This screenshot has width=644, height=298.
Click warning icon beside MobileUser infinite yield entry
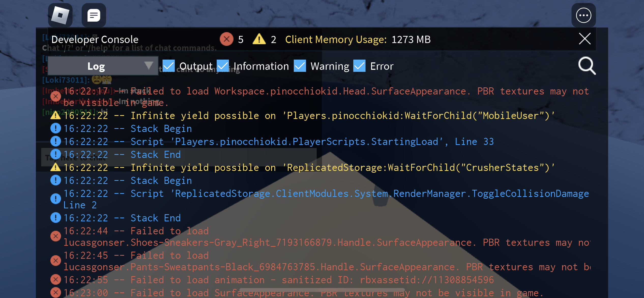[x=55, y=116]
